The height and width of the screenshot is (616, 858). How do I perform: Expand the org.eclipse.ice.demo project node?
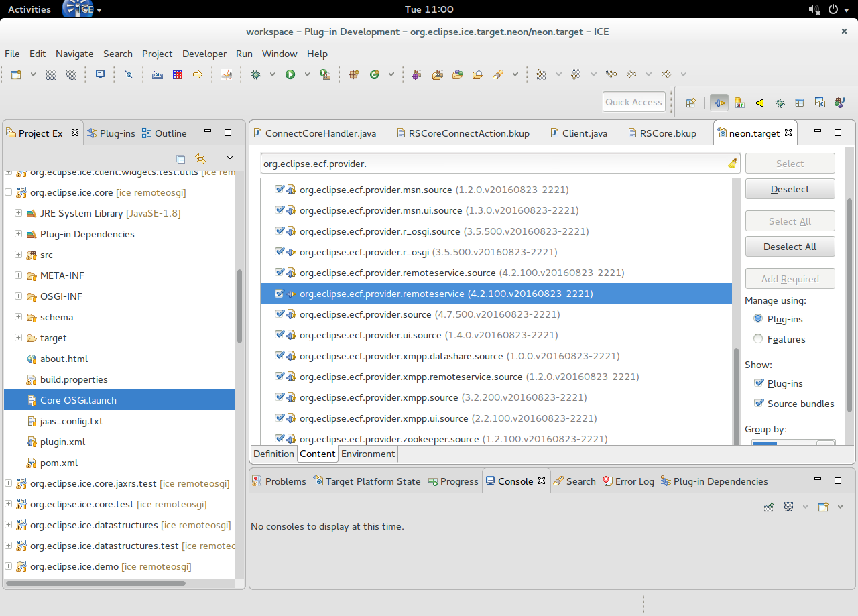click(x=9, y=566)
